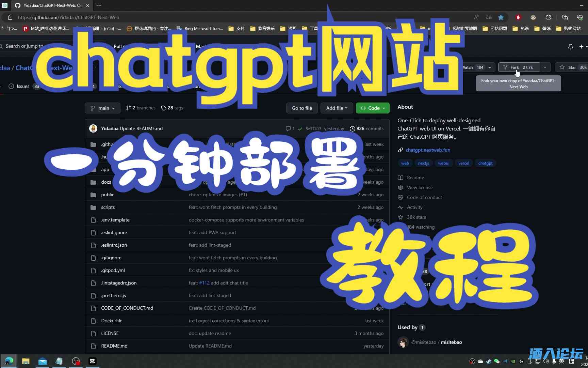Open the Edge Extensions puzzle icon

tap(548, 17)
